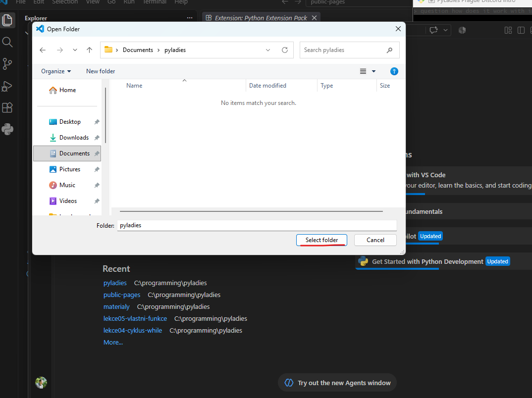Screen dimensions: 532x398
Task: Toggle the primary sidebar layout icon in VS Code
Action: pos(521,30)
